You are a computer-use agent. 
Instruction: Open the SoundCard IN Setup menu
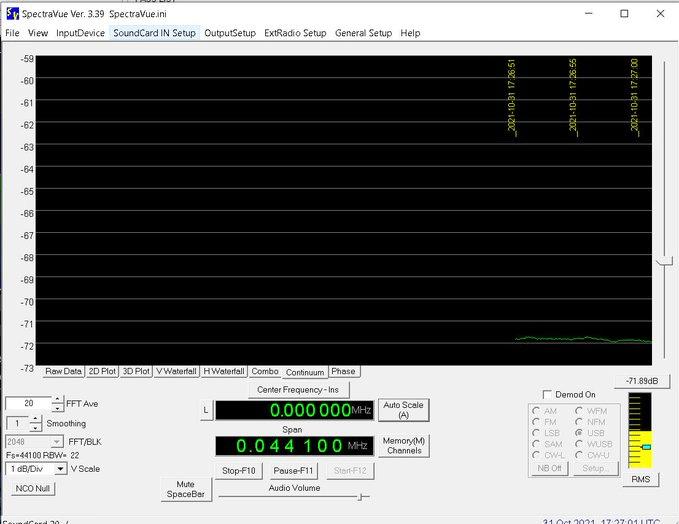154,33
